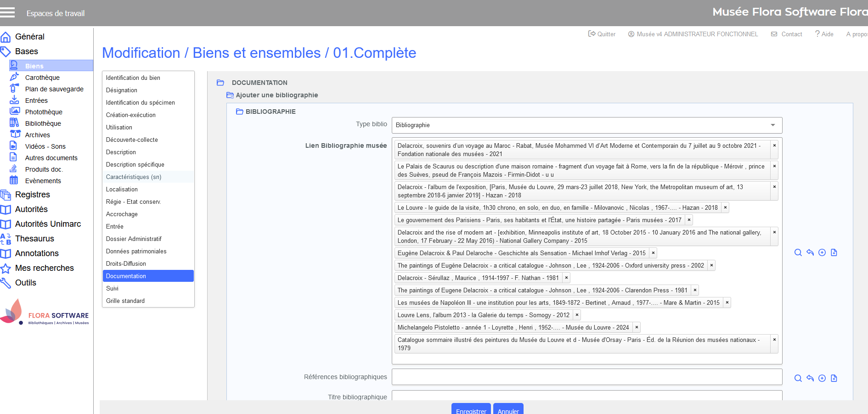Open Thesaurus in the left navigation
Screen dimensions: 868x414
click(x=34, y=239)
